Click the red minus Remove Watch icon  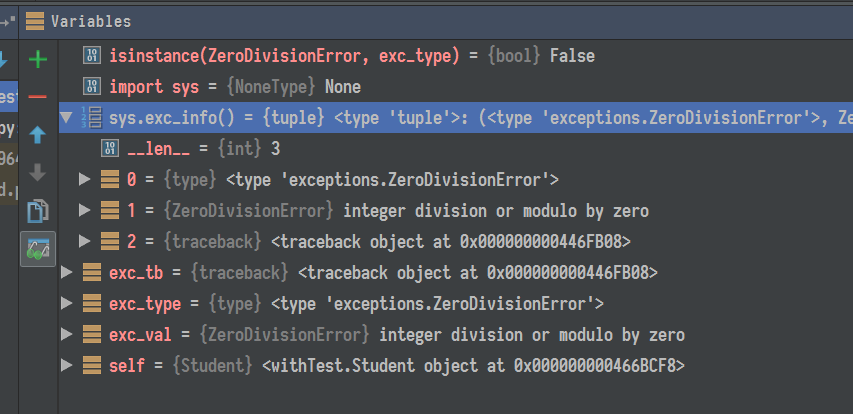point(38,96)
